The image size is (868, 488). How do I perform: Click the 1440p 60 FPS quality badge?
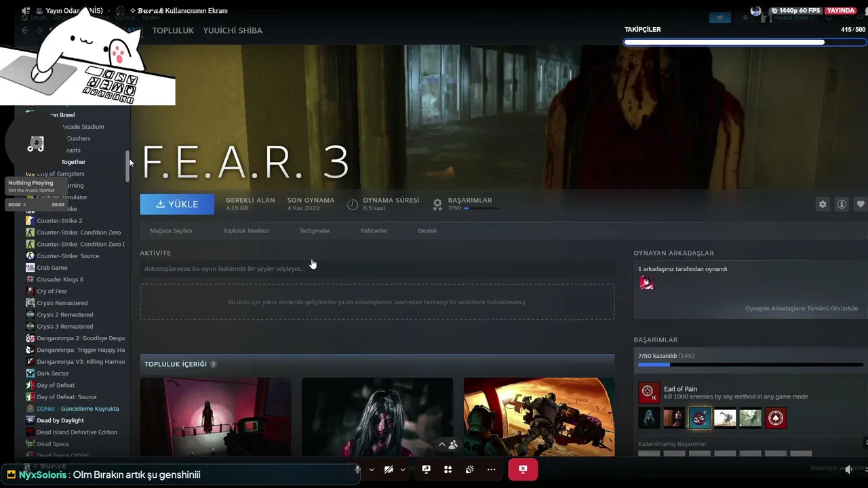(x=795, y=11)
